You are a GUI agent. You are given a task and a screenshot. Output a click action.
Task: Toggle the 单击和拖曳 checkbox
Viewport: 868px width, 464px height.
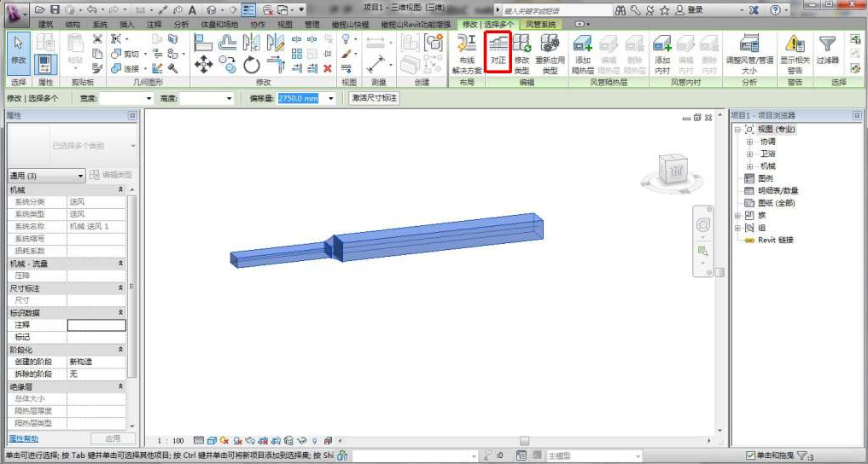[x=750, y=456]
